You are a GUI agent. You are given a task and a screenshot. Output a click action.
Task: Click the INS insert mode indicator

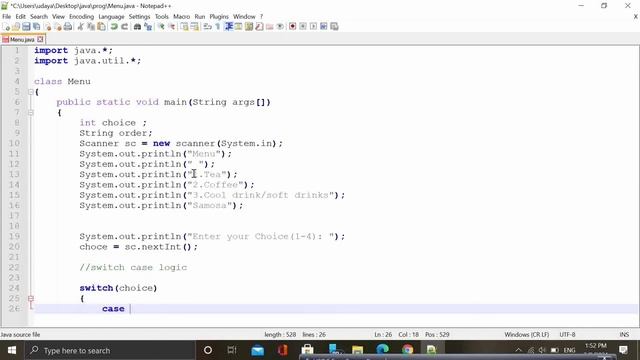click(x=624, y=335)
